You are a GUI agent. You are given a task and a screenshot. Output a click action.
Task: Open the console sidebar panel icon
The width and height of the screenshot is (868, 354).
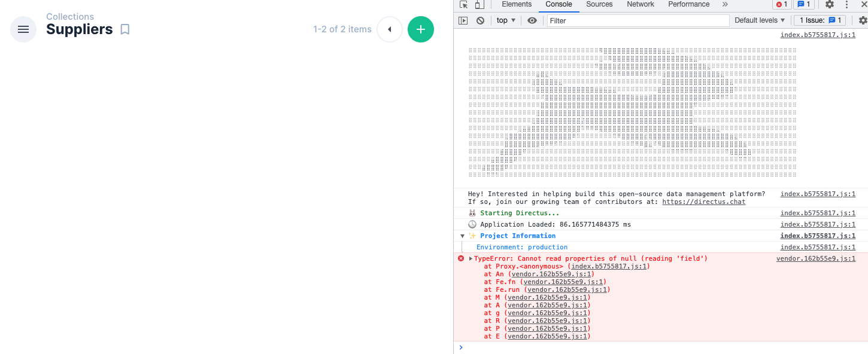pyautogui.click(x=463, y=20)
